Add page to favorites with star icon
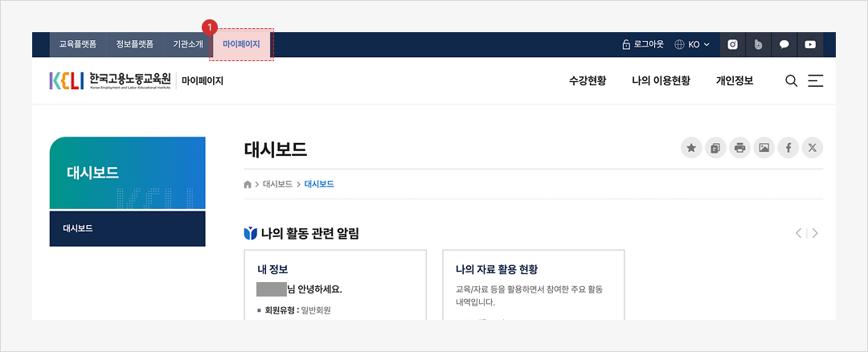 coord(691,148)
